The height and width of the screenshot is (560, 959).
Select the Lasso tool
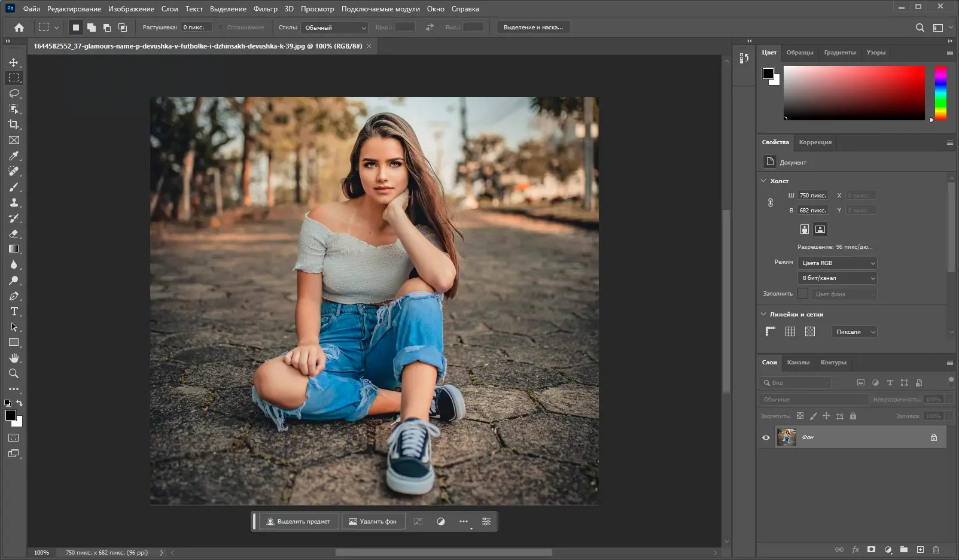14,93
